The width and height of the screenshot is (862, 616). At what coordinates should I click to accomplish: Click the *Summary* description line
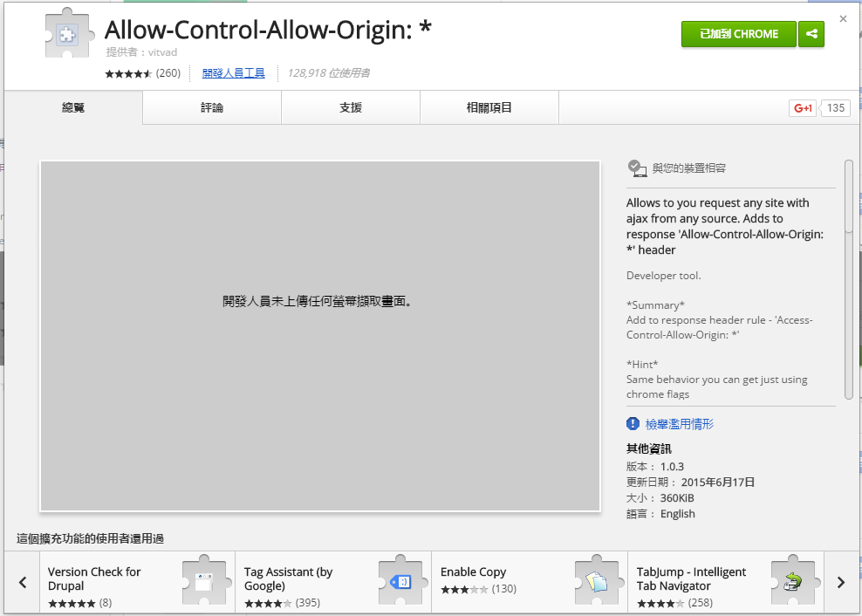pyautogui.click(x=655, y=305)
